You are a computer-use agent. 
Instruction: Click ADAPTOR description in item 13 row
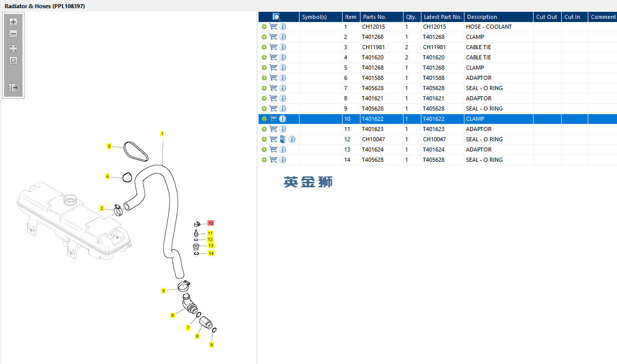479,149
